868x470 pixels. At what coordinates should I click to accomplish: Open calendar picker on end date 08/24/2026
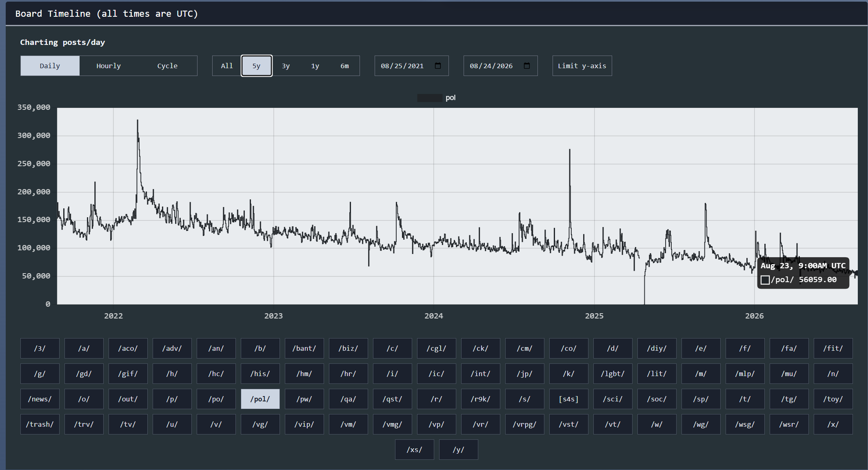527,66
